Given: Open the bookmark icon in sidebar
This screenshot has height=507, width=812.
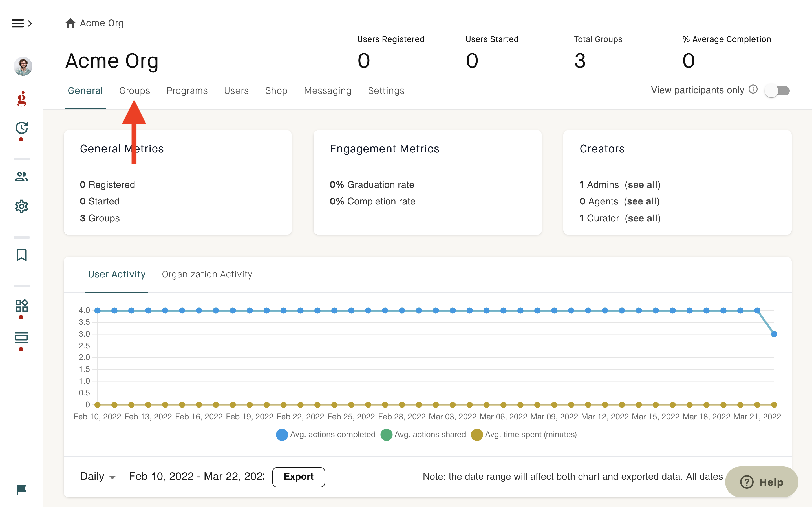Looking at the screenshot, I should (x=22, y=255).
